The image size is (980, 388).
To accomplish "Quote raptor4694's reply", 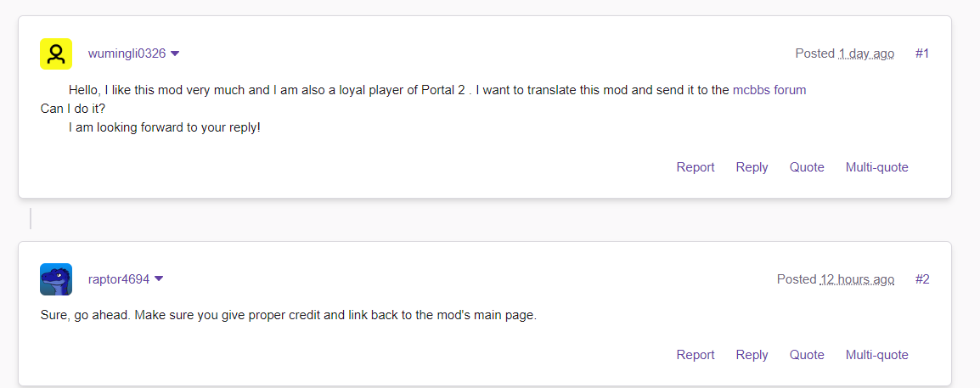I will (807, 355).
